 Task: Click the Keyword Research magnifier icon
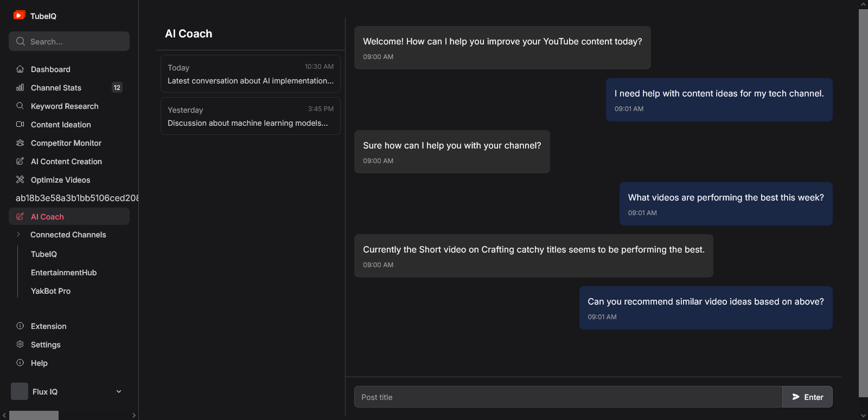20,106
